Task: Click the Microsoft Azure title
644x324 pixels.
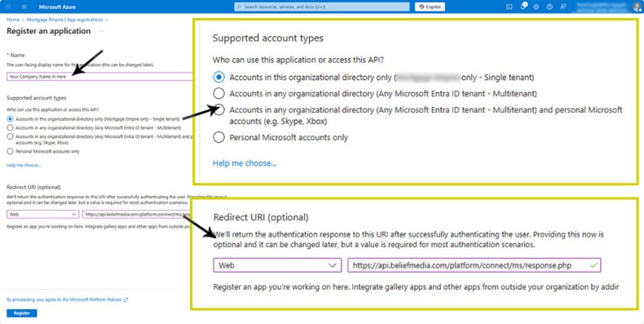Action: click(57, 7)
